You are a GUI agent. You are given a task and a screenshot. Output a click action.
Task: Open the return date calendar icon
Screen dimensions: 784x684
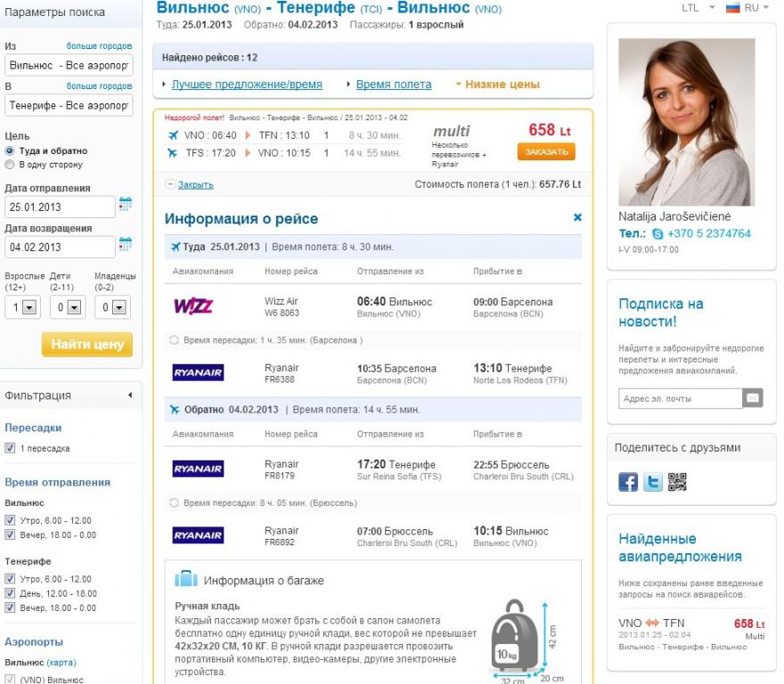point(126,244)
